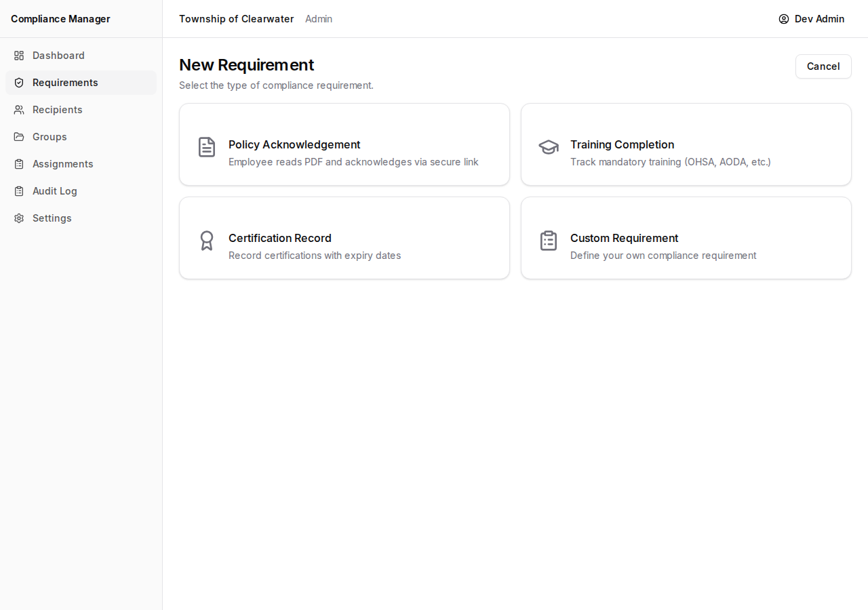Cancel creating the new requirement
This screenshot has width=868, height=610.
tap(823, 66)
